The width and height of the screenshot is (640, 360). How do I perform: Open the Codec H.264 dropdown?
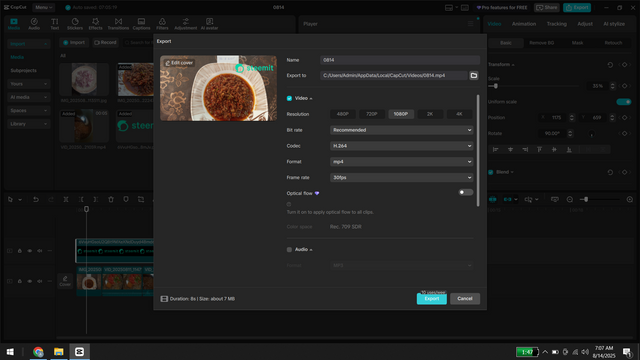click(401, 146)
